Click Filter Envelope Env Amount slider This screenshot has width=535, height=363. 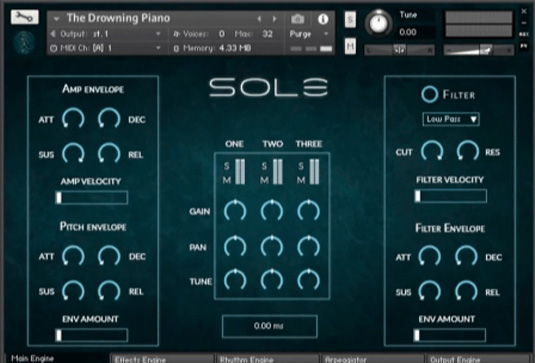[x=449, y=335]
